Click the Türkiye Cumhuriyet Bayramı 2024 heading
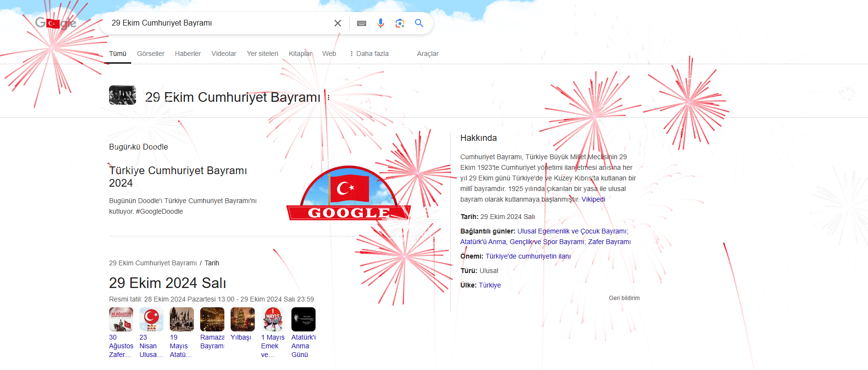 click(x=178, y=177)
